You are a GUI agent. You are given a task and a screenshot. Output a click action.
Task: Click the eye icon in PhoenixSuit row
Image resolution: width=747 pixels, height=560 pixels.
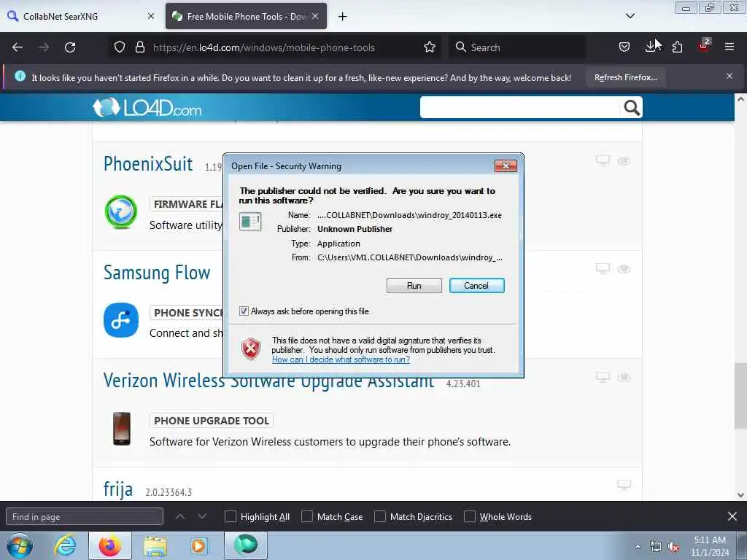[624, 161]
